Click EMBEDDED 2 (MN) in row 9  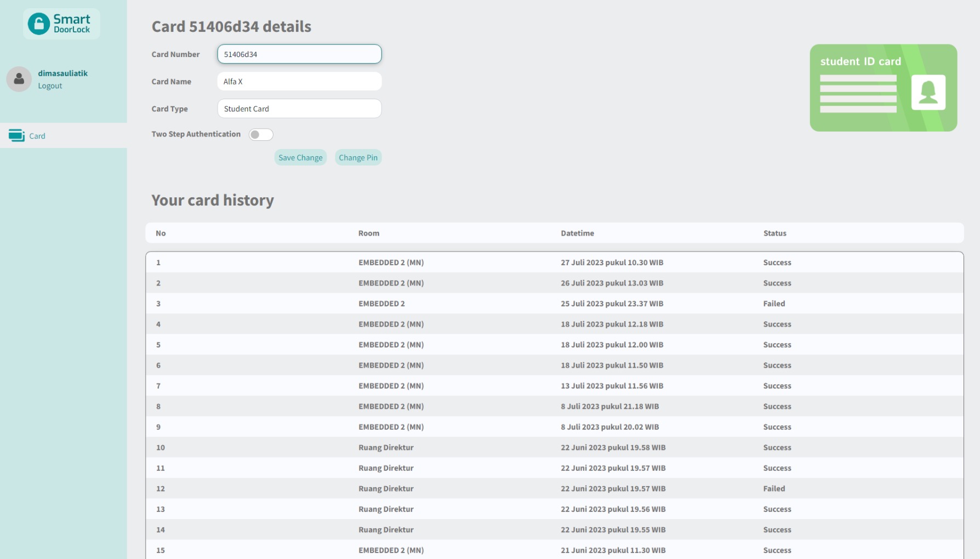(x=391, y=427)
